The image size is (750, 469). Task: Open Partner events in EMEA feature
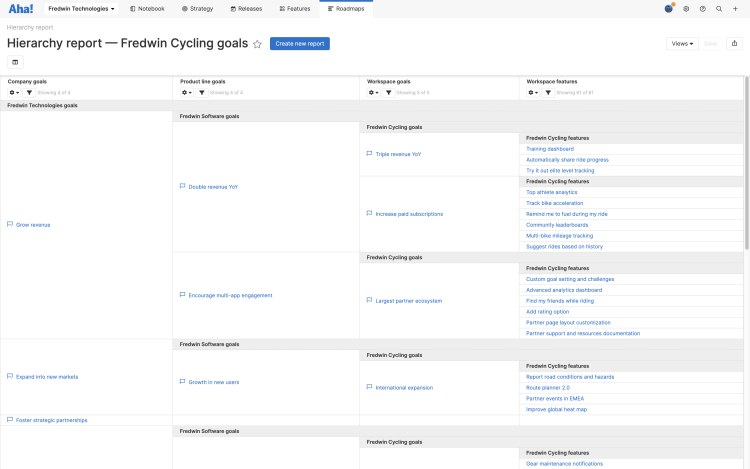(555, 399)
